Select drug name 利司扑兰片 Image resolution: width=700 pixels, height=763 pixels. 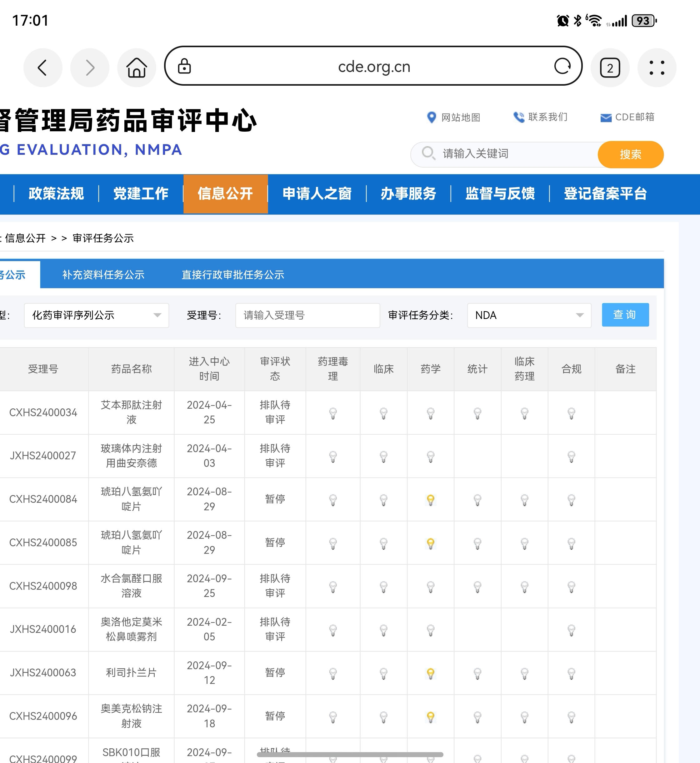coord(131,673)
